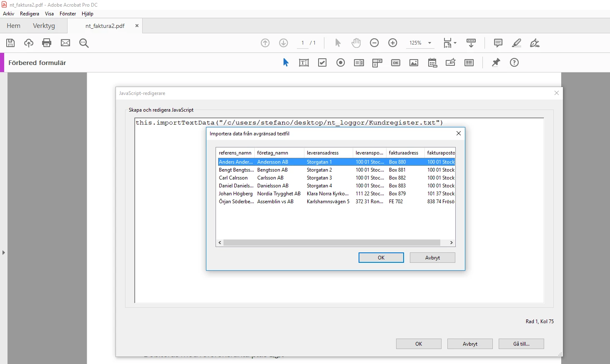Click the fakturaadress column header
This screenshot has width=610, height=364.
click(x=405, y=153)
